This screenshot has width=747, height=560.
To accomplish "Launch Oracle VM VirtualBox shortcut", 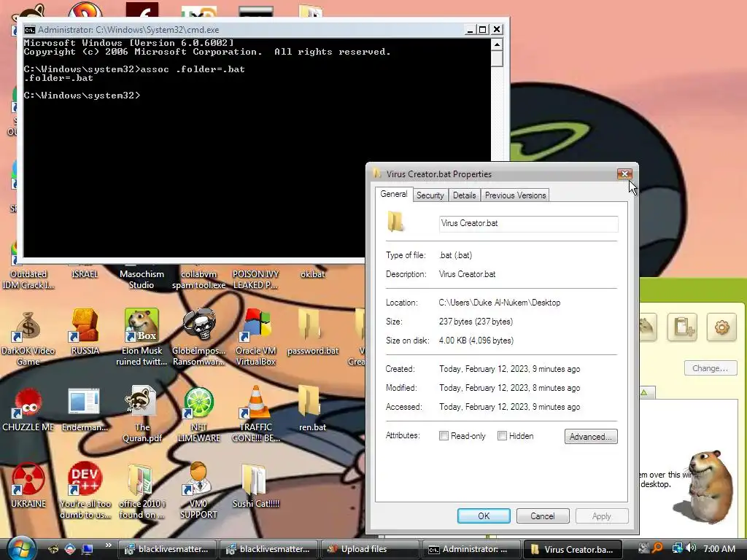I will [256, 326].
